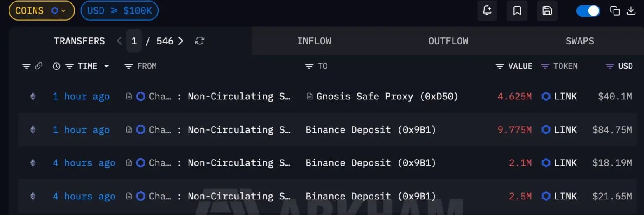
Task: Refresh the transfers list
Action: click(200, 41)
